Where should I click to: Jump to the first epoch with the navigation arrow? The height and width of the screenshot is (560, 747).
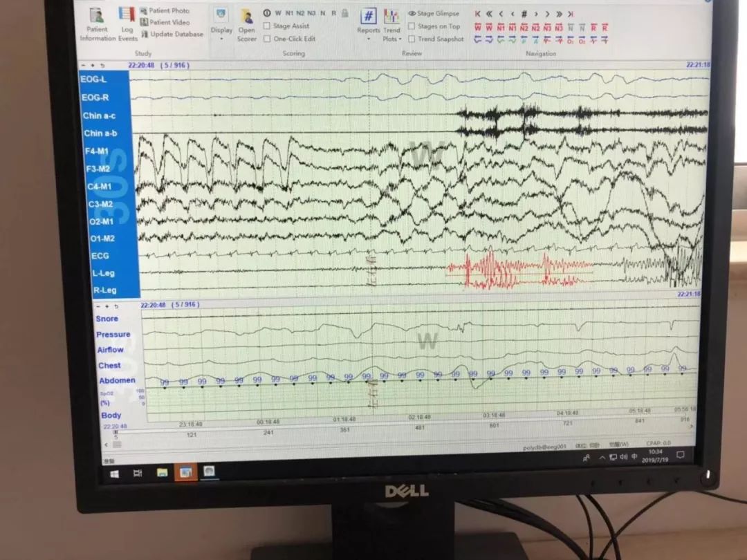coord(478,13)
